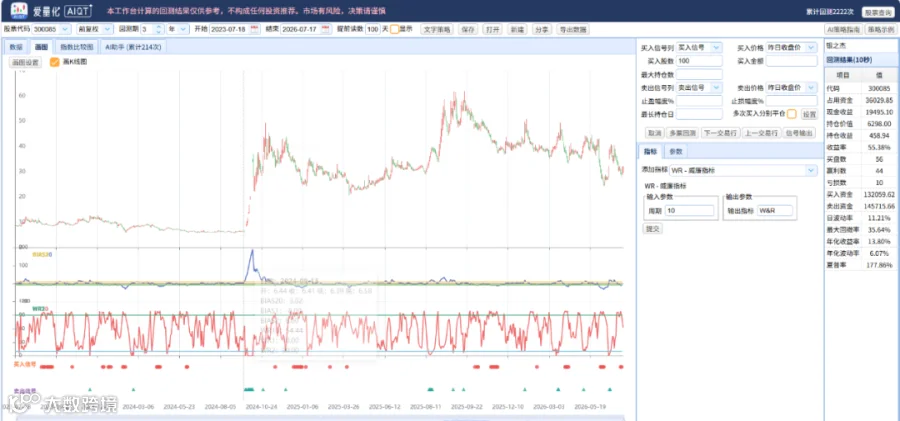
Task: Increase the 回测期 stepper value
Action: [x=160, y=26]
